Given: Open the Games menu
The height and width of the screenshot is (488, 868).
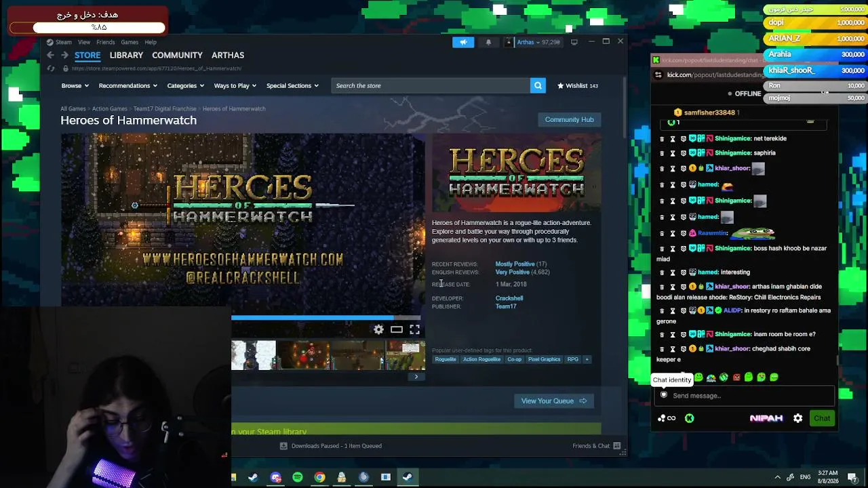Looking at the screenshot, I should tap(130, 42).
